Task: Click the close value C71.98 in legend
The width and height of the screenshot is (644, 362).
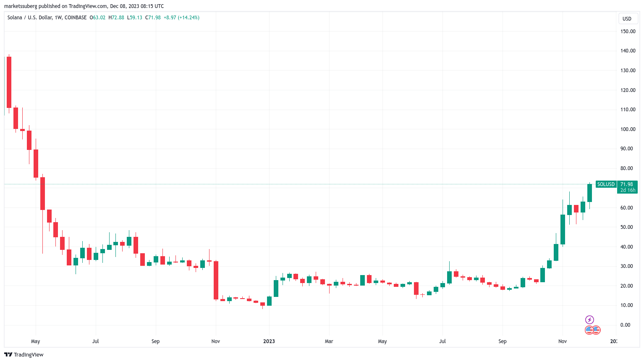Action: 153,18
